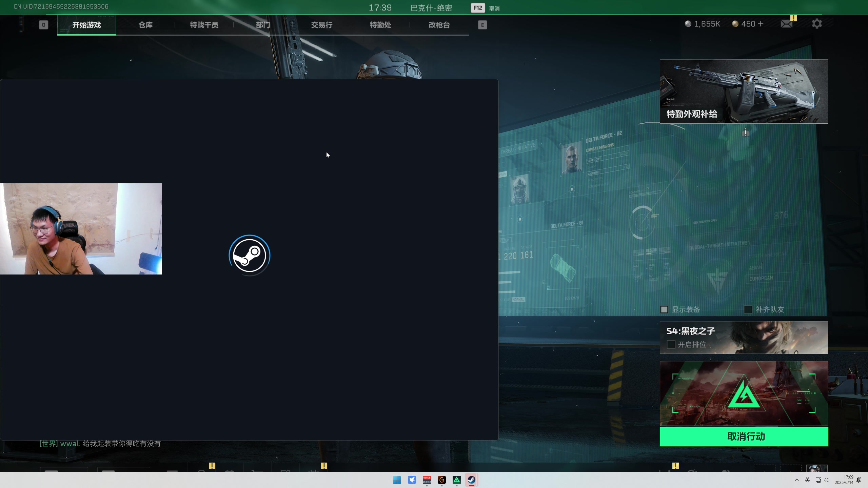The width and height of the screenshot is (868, 488).
Task: Click the webcam overlay video
Action: point(81,229)
